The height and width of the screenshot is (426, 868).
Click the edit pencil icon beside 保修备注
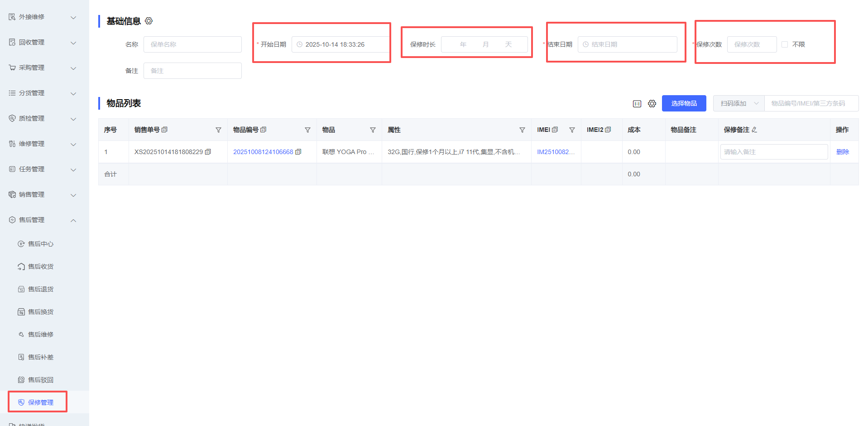click(x=754, y=130)
